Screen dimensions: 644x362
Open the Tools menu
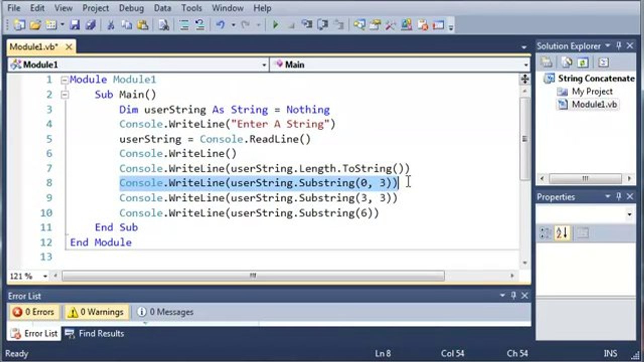click(x=191, y=8)
